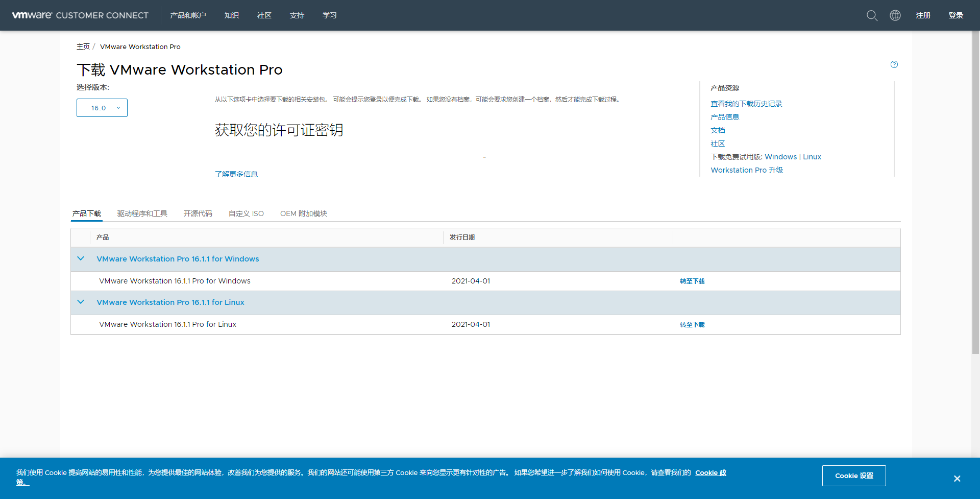
Task: Collapse the Workstation Pro for Windows group
Action: 81,258
